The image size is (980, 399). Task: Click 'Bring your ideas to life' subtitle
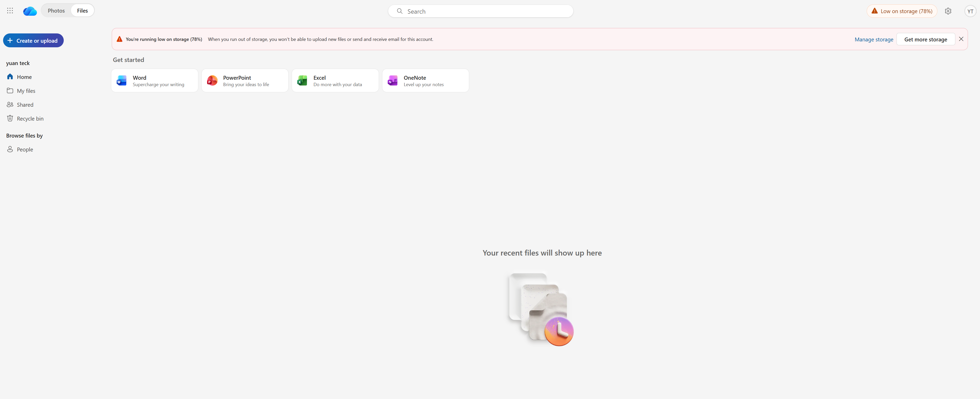246,85
